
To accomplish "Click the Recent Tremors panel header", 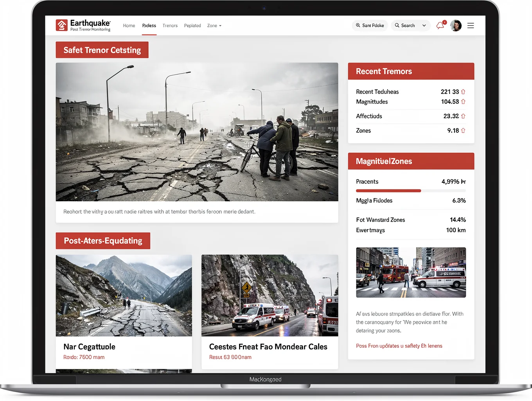I will click(411, 71).
